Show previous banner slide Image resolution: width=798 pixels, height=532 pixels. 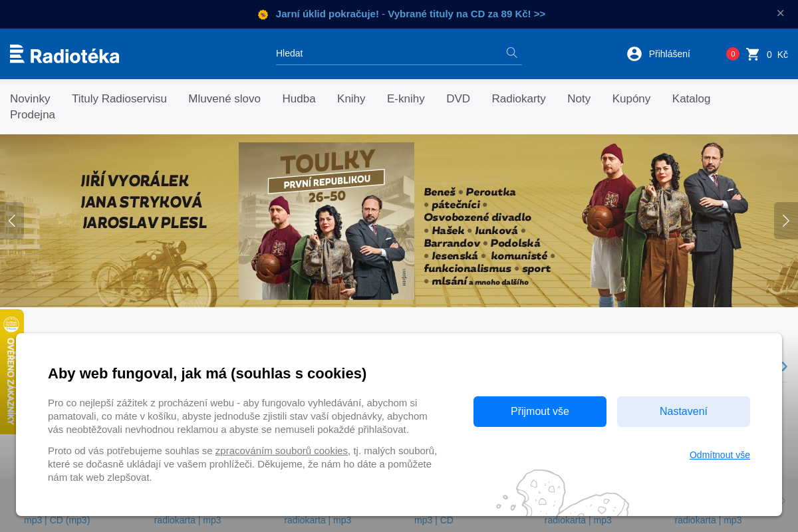pos(12,221)
